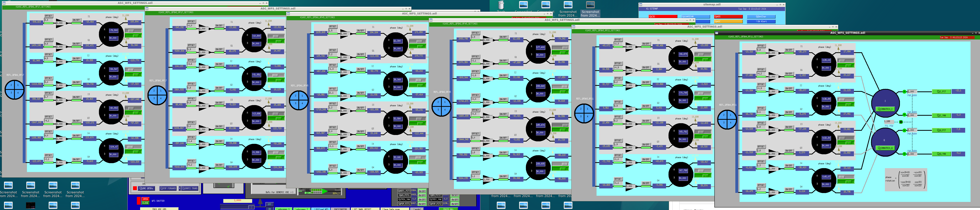Click the REFL_QPDA1_RF17 quadrant photodiode circle
Image resolution: width=980 pixels, height=210 pixels.
click(14, 89)
